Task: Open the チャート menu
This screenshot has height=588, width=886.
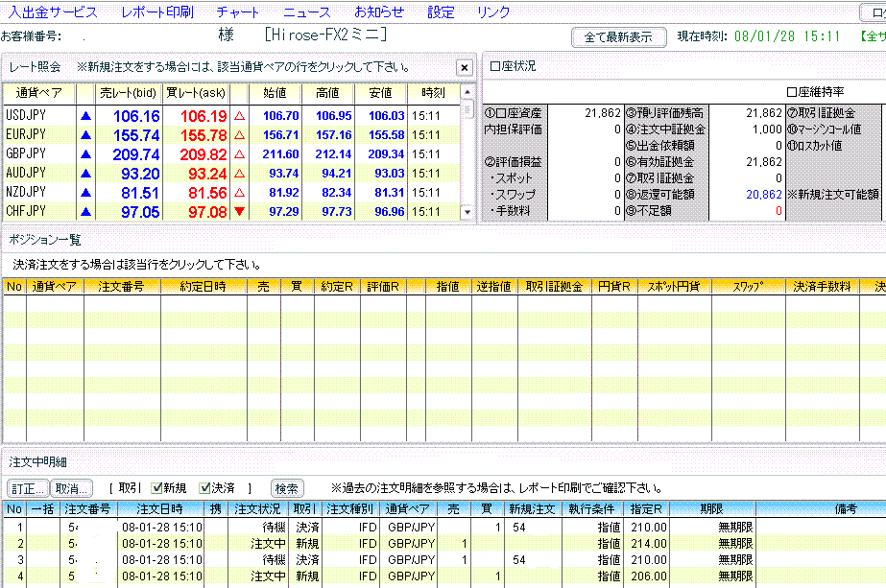Action: click(x=238, y=12)
